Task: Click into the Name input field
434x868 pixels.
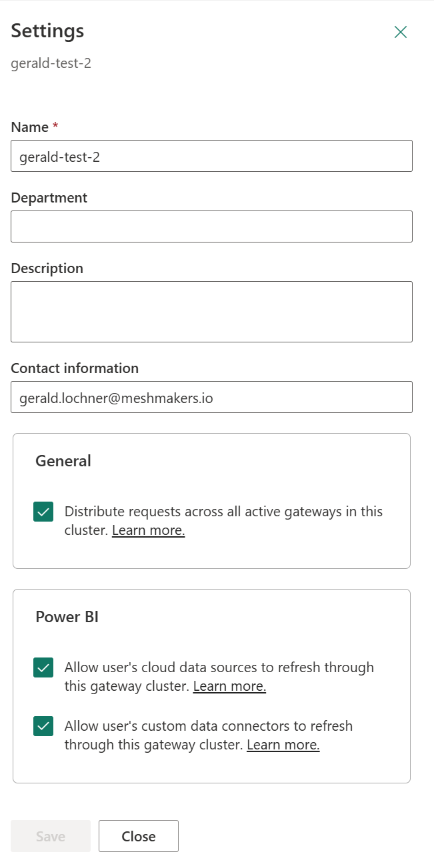Action: (x=211, y=156)
